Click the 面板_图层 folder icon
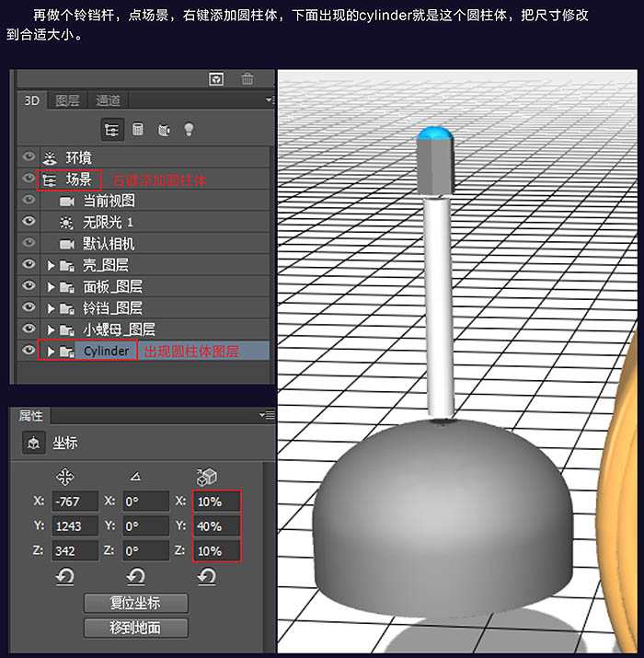The image size is (644, 658). click(67, 287)
